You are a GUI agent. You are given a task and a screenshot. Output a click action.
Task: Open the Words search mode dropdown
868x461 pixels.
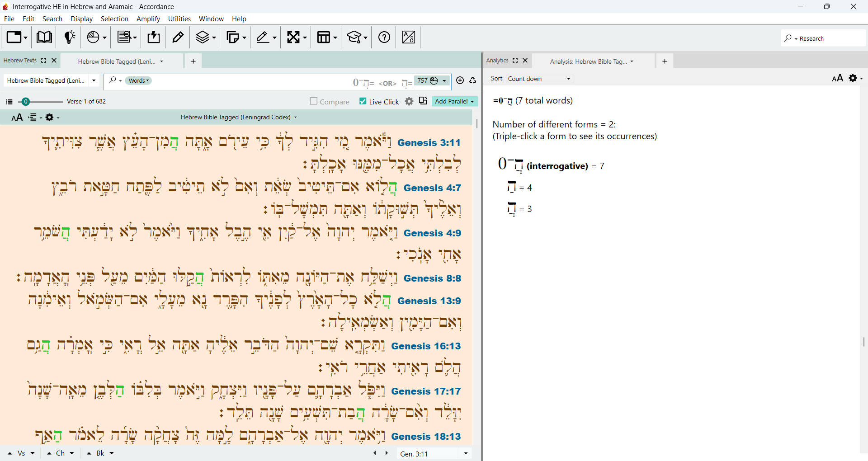click(x=138, y=80)
